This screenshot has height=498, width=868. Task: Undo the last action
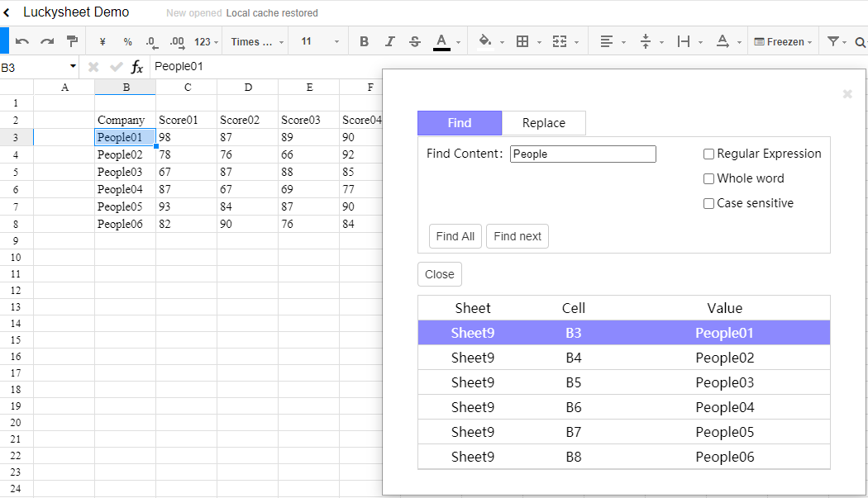coord(23,40)
